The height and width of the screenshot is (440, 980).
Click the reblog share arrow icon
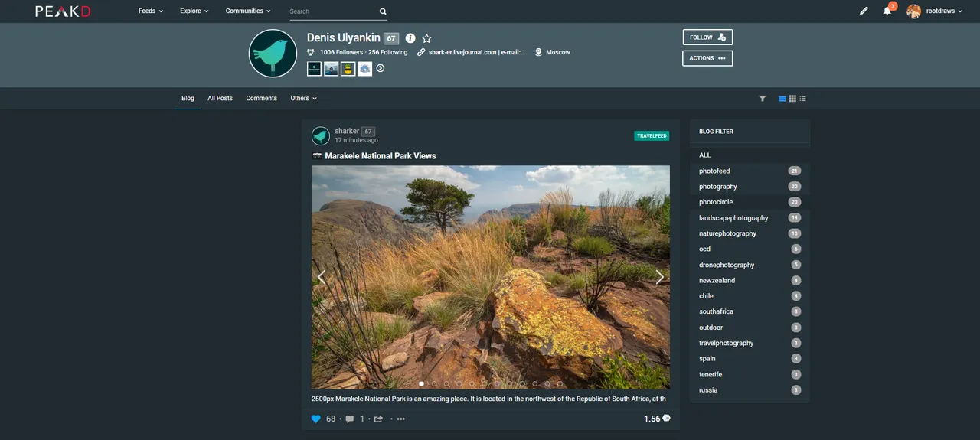tap(378, 419)
